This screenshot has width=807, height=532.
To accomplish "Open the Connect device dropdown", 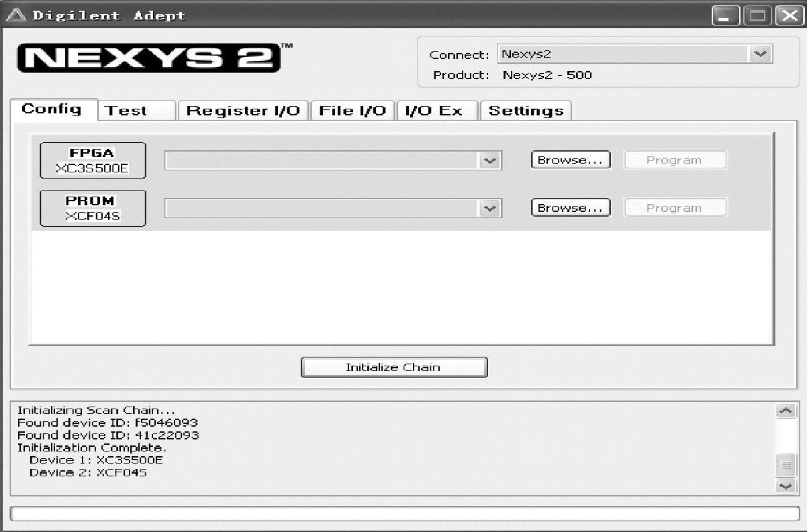I will click(760, 54).
